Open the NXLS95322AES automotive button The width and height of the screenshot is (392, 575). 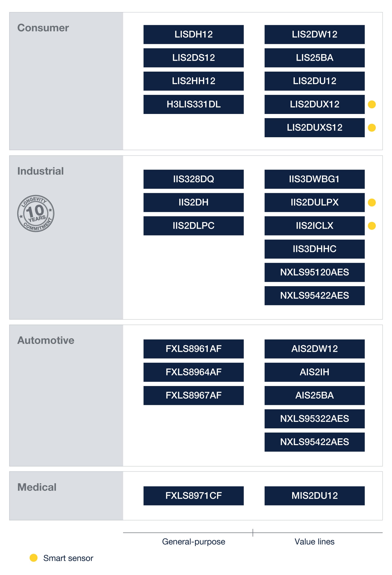[x=314, y=418]
